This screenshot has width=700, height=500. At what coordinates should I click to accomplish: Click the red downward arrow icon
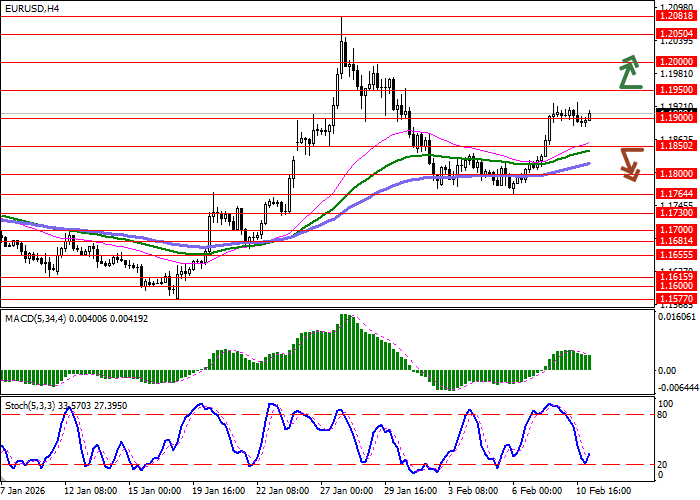629,163
